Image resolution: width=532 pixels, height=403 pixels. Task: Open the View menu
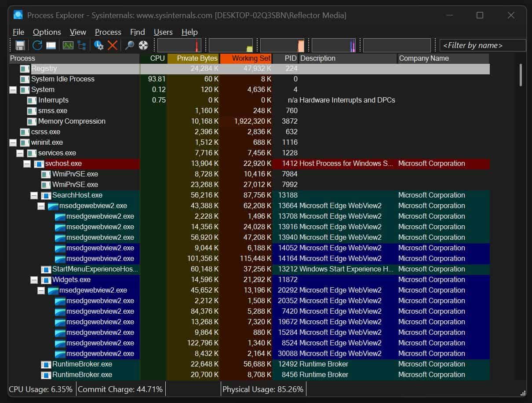point(78,32)
